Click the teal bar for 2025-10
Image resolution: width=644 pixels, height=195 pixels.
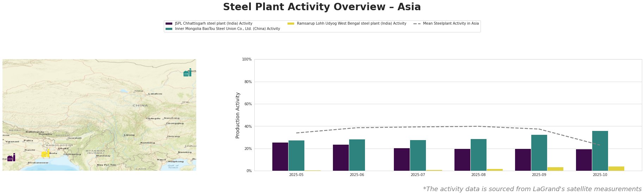click(600, 151)
